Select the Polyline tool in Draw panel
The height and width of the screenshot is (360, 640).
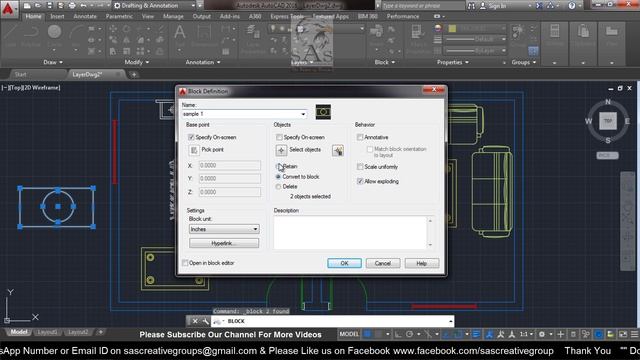31,32
